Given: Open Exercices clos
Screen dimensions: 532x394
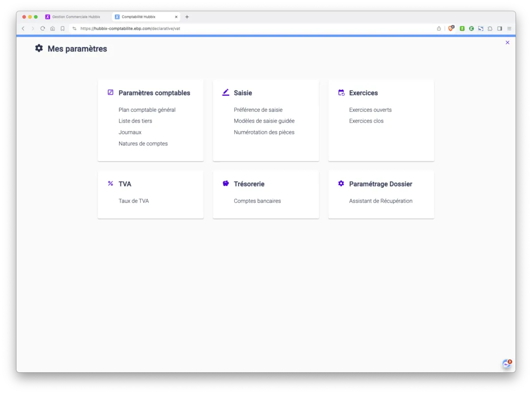Looking at the screenshot, I should pos(366,121).
